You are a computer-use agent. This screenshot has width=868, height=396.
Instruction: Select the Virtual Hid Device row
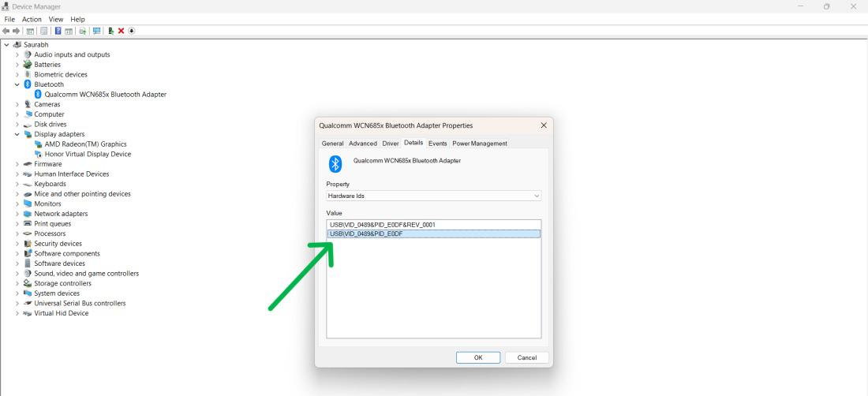(x=61, y=314)
